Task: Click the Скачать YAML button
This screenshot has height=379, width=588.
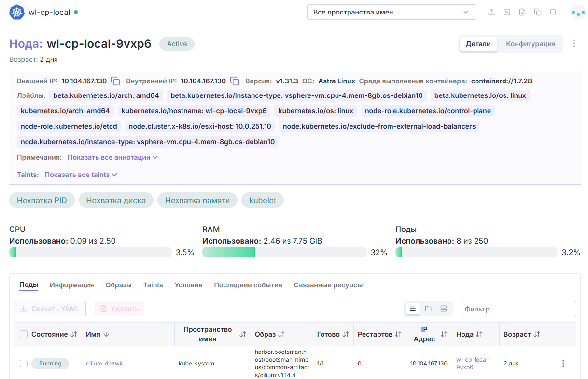Action: pos(50,309)
